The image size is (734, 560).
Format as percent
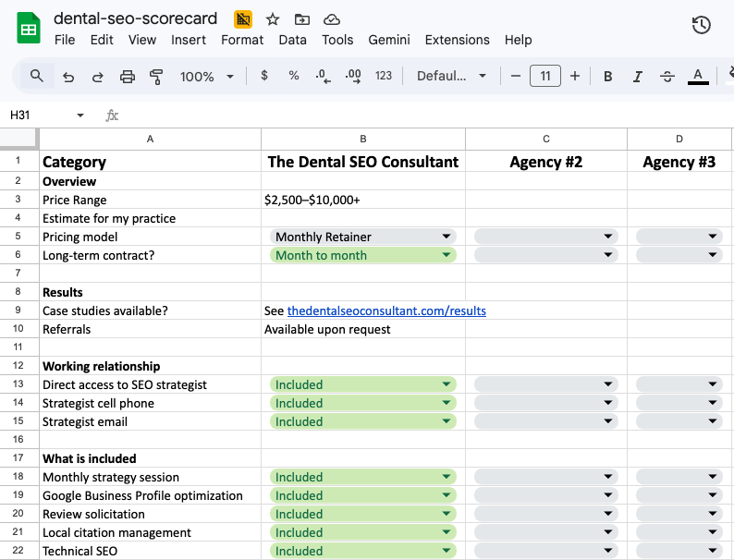tap(293, 76)
